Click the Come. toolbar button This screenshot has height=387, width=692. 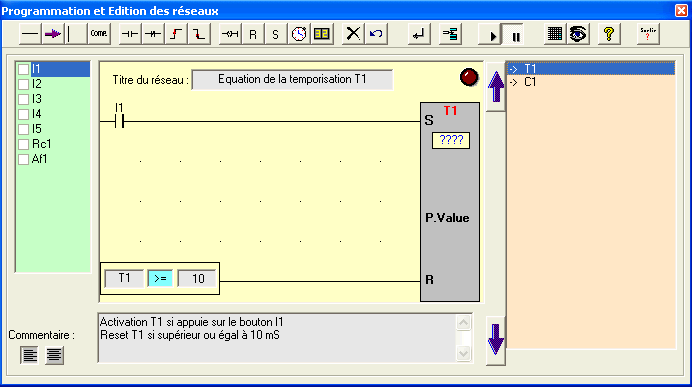point(98,34)
